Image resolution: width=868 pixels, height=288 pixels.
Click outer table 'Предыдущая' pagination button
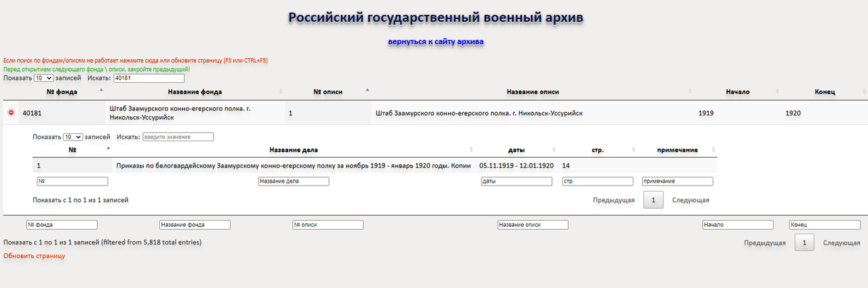(765, 243)
